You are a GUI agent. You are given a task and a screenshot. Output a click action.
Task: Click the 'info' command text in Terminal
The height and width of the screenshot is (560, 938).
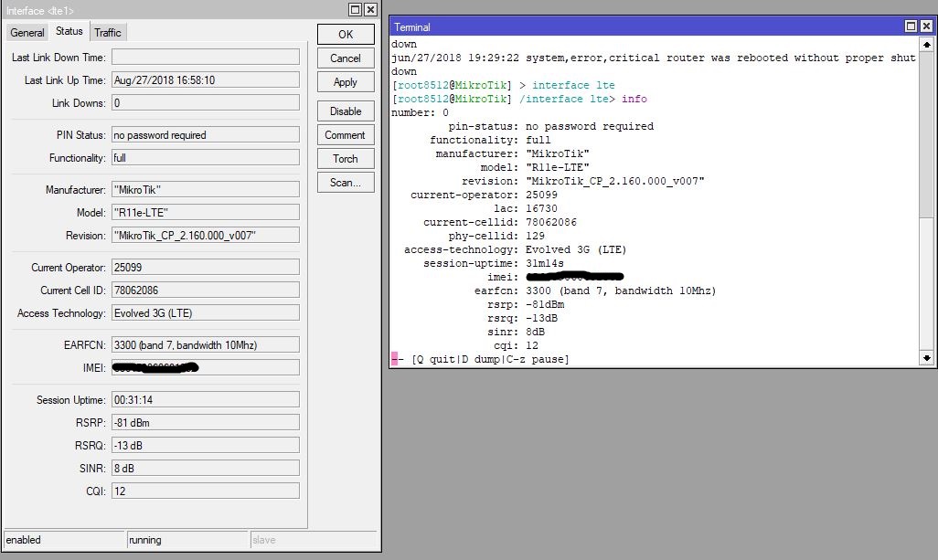coord(634,99)
